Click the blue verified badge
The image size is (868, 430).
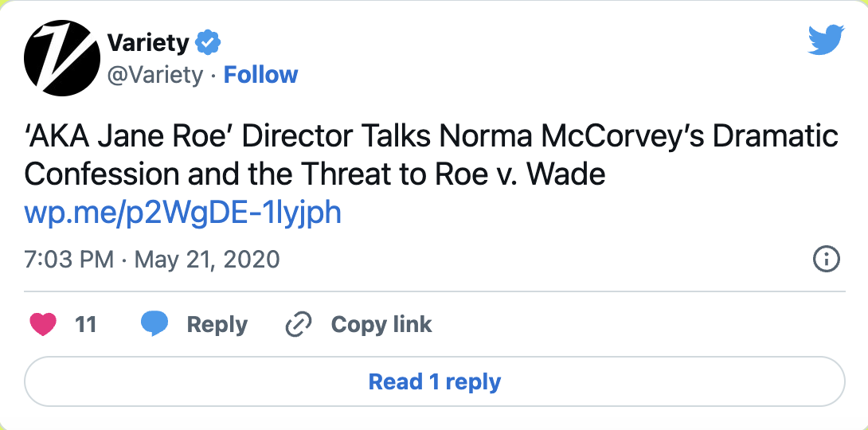click(x=209, y=42)
